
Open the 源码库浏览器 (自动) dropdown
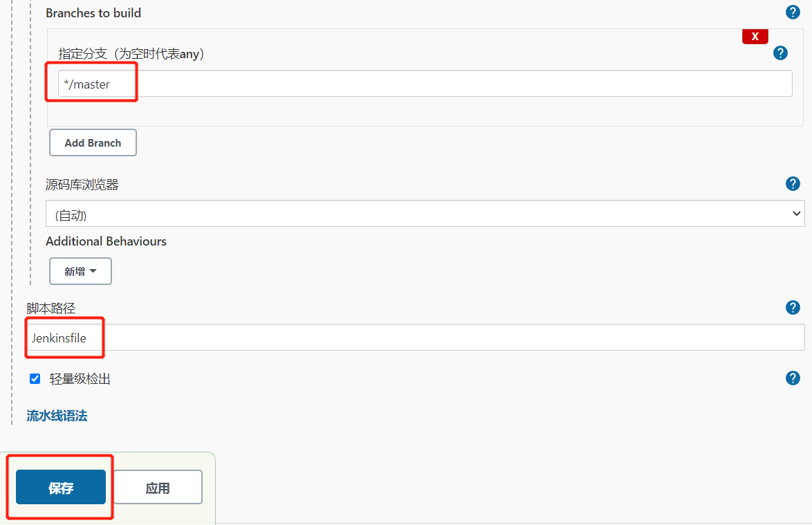415,214
